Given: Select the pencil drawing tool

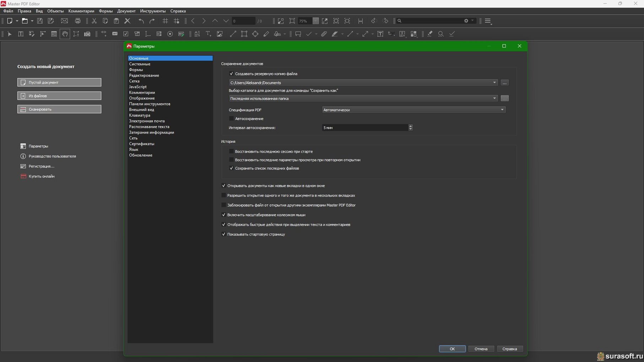Looking at the screenshot, I should tap(266, 34).
